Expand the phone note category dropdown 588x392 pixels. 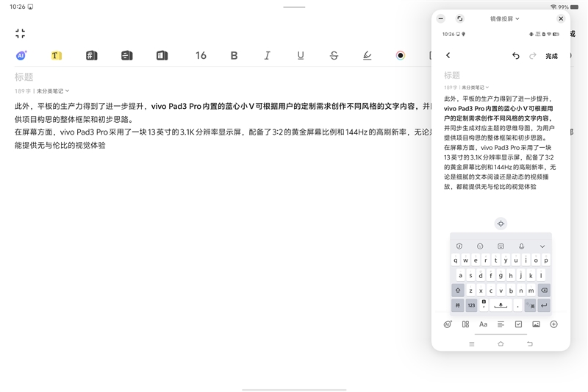coord(475,88)
